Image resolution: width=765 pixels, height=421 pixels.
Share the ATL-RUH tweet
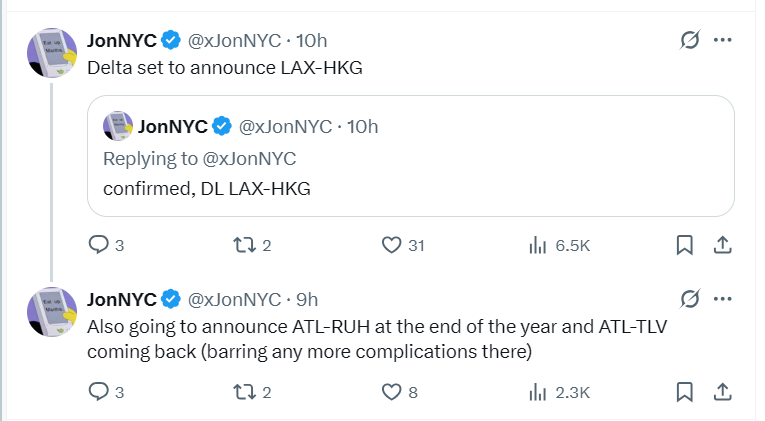coord(722,392)
